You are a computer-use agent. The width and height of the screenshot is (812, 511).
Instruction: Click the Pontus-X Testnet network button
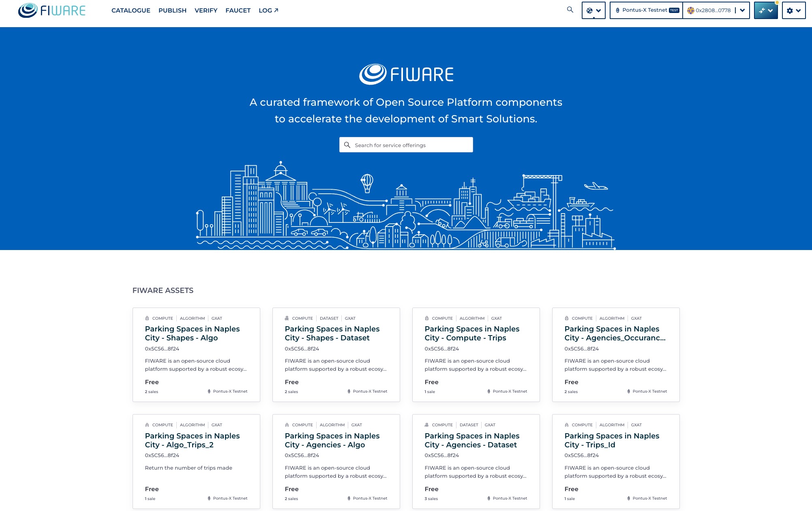[646, 11]
